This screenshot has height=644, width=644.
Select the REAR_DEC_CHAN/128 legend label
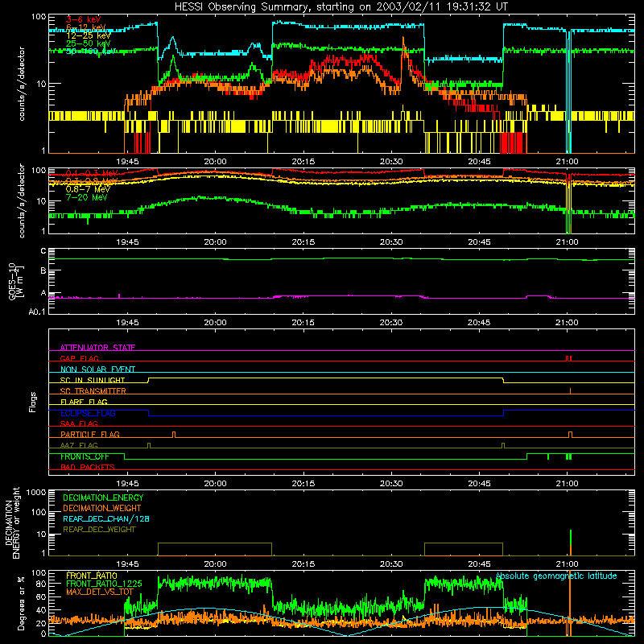[106, 518]
